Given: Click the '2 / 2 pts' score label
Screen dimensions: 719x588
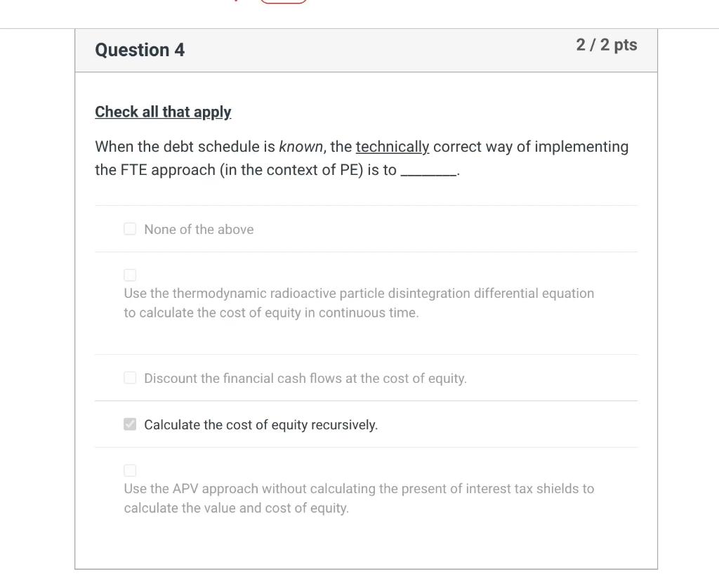Looking at the screenshot, I should pos(607,45).
